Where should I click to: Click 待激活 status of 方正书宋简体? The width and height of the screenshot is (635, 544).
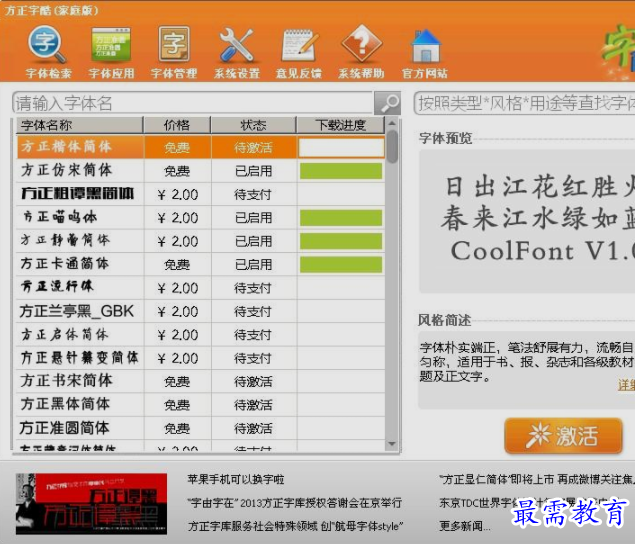(x=253, y=382)
